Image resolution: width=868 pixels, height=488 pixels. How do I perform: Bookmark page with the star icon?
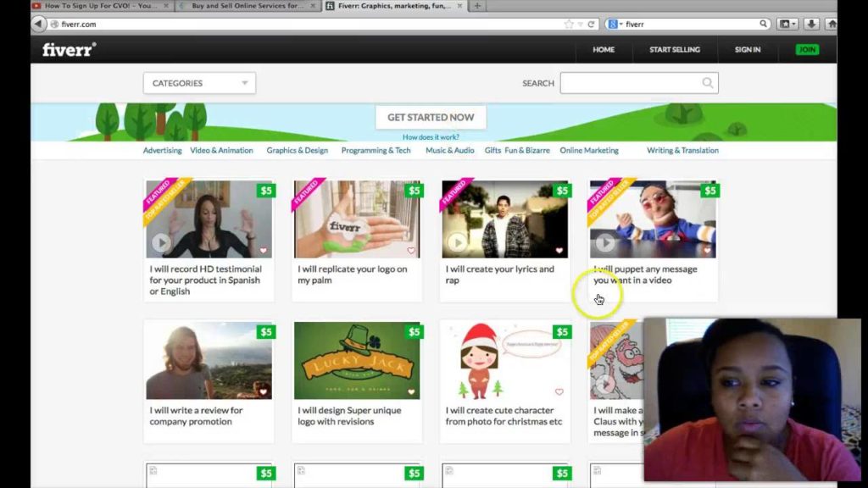coord(569,25)
